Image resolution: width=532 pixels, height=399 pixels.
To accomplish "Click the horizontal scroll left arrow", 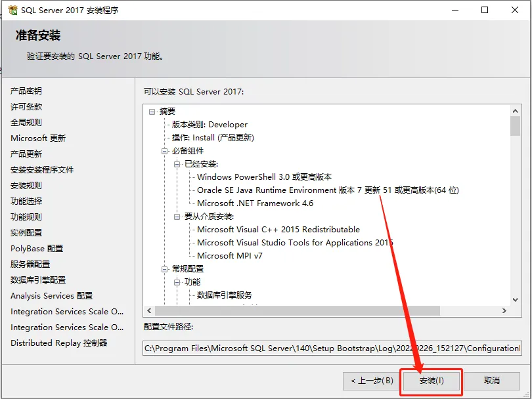I will pos(149,310).
